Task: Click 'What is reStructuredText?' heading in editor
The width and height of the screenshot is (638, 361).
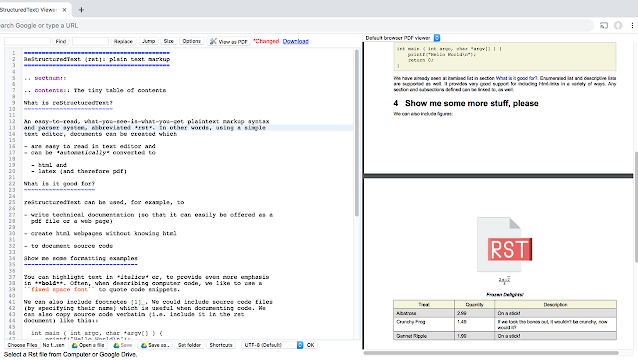Action: click(68, 103)
